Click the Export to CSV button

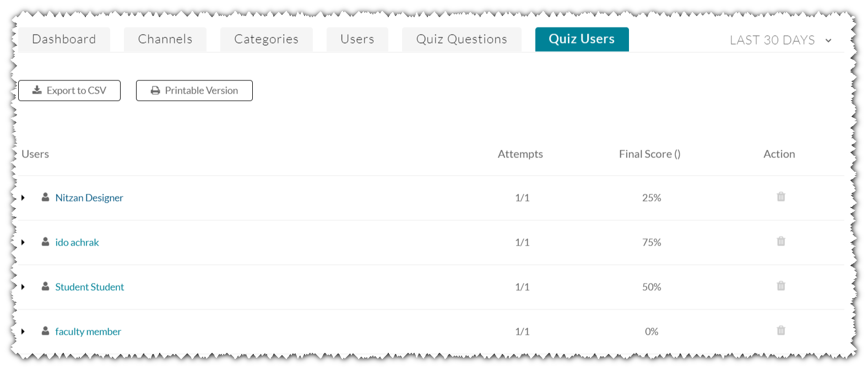pos(69,90)
